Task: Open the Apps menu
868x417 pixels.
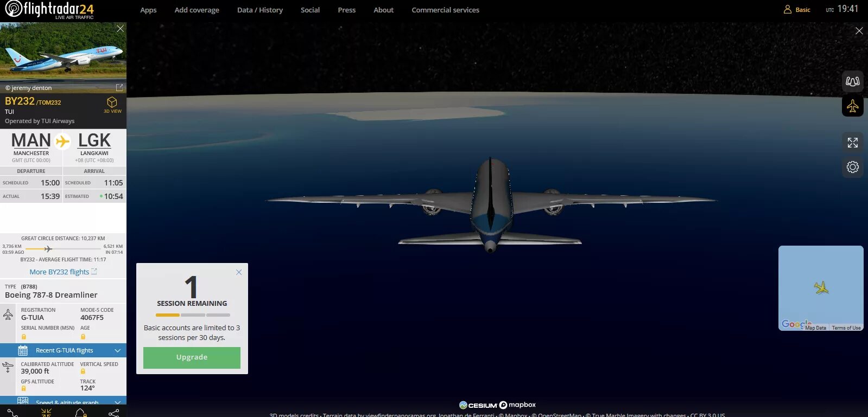Action: coord(148,10)
